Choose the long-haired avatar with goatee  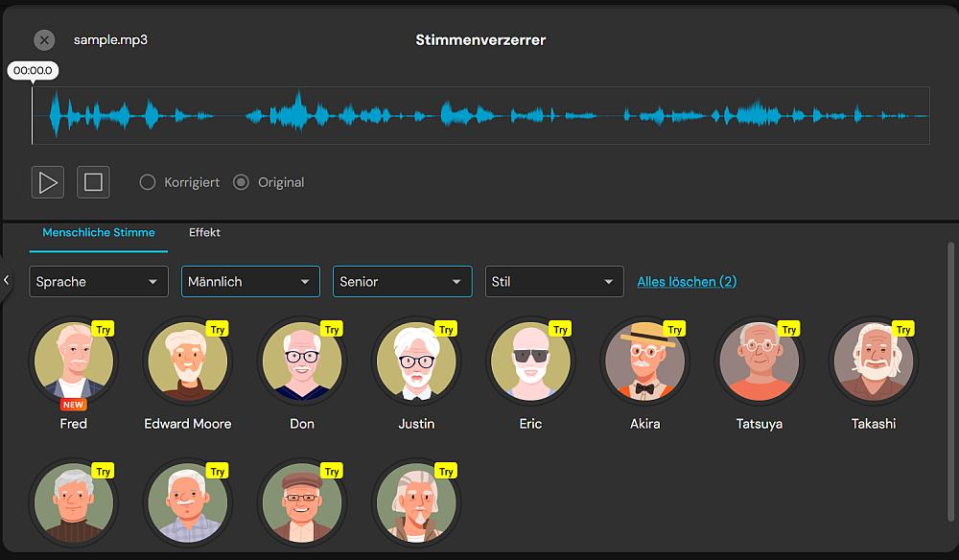[x=416, y=502]
